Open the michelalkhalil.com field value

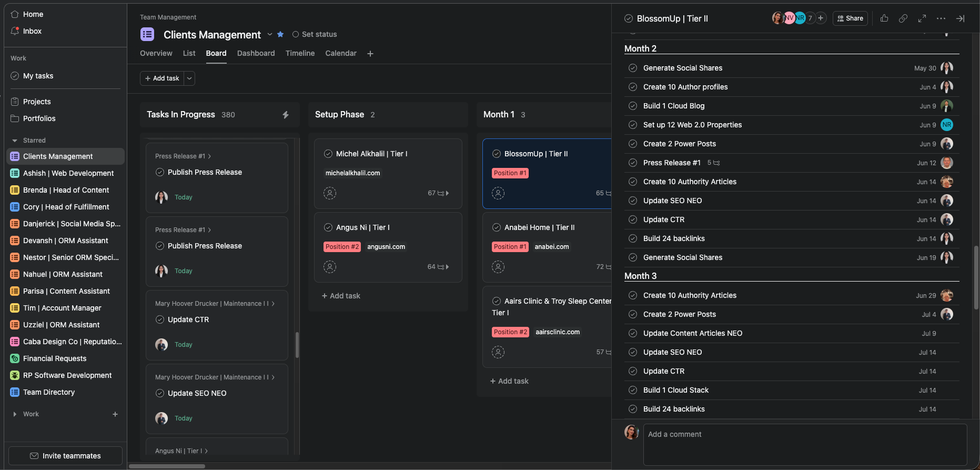tap(352, 173)
